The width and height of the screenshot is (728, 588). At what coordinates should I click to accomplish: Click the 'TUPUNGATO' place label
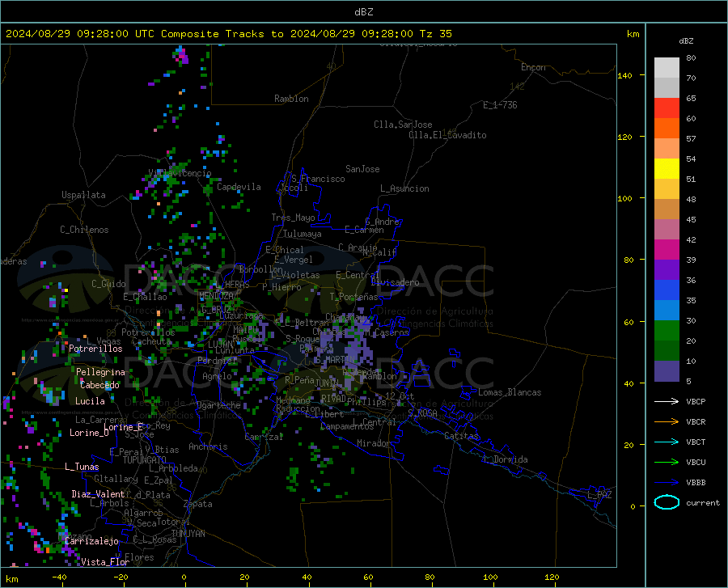tap(145, 460)
